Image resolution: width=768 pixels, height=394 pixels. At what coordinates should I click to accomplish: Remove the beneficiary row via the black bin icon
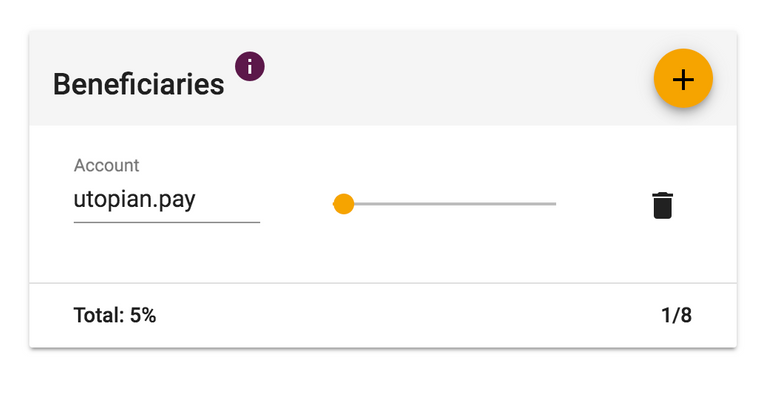click(663, 205)
